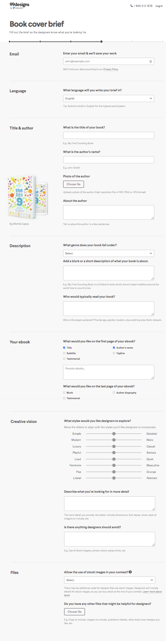Check the Author biography option
The image size is (166, 644).
114,393
